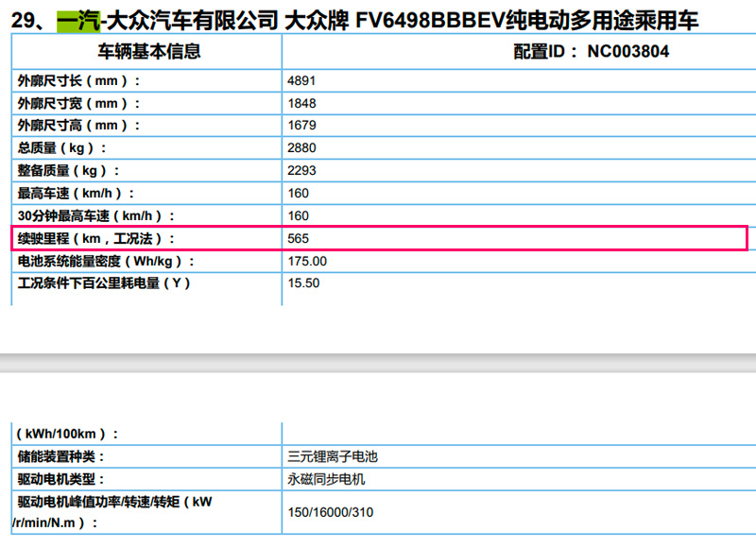The height and width of the screenshot is (548, 756).
Task: Click the boxed 续驶里程 value 565
Action: pyautogui.click(x=298, y=239)
